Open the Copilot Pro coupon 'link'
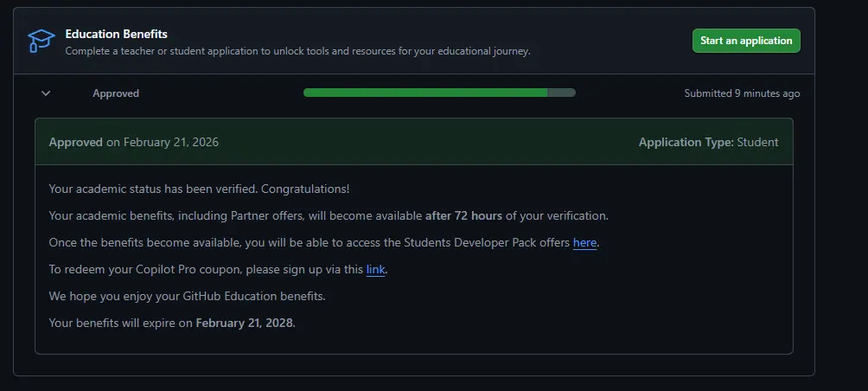Image resolution: width=868 pixels, height=391 pixels. tap(375, 270)
